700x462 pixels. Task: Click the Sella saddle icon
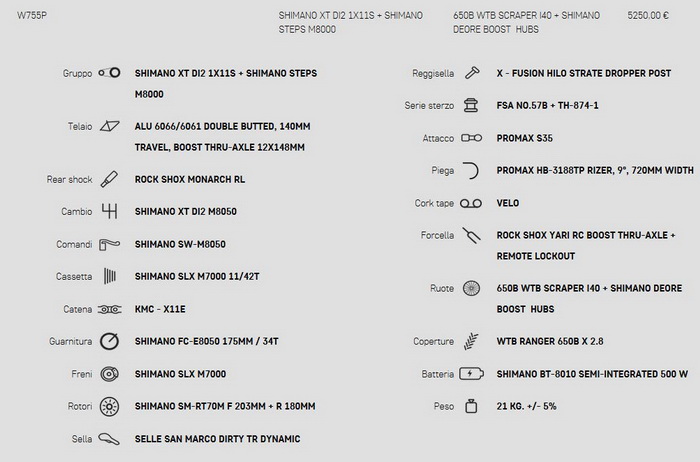(x=109, y=439)
